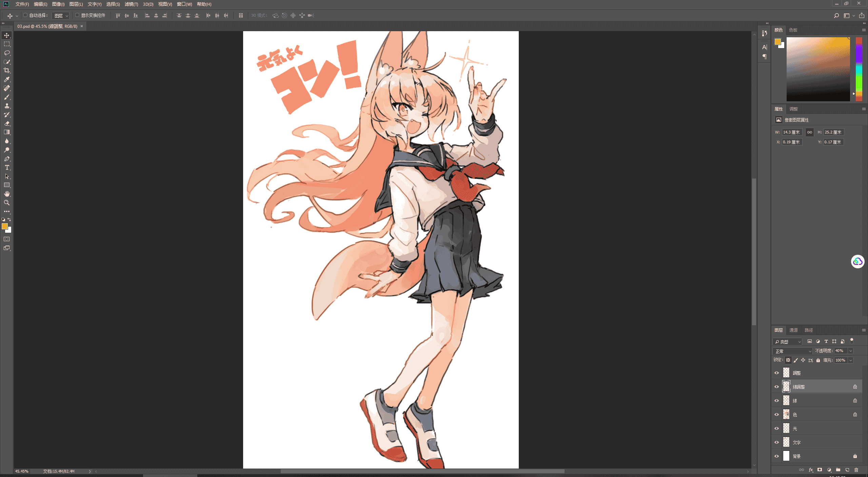The height and width of the screenshot is (477, 868).
Task: Select the 光 layer row
Action: (817, 428)
